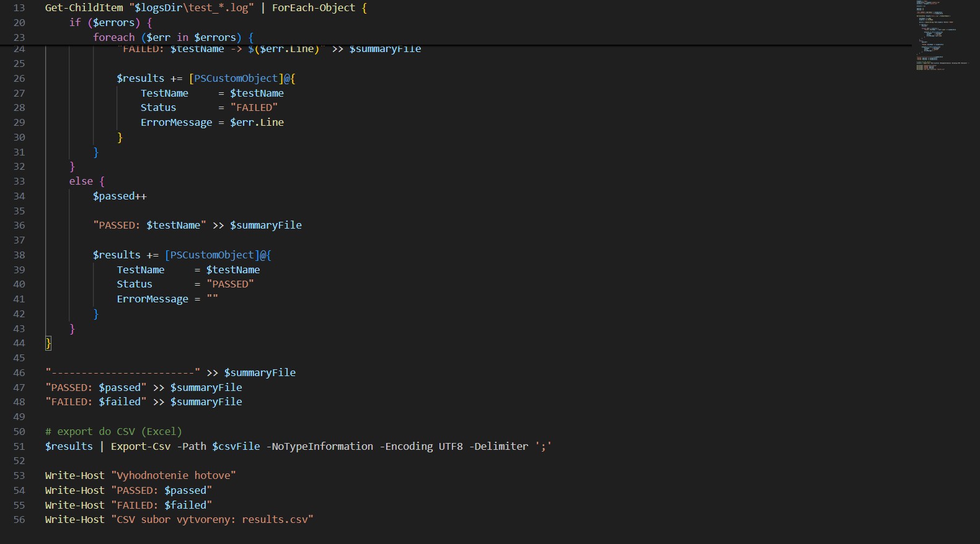Select line number 51 in the gutter
Screen dimensions: 980x544
[19, 447]
